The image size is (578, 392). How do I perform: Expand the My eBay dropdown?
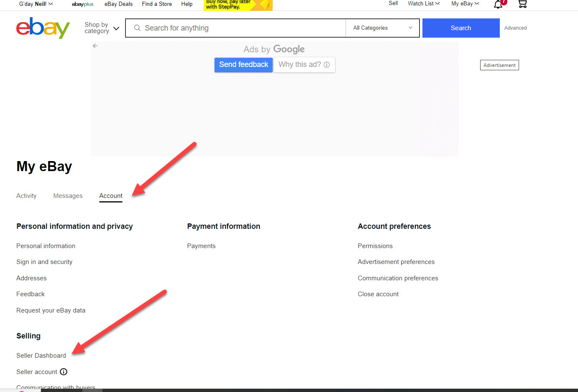465,3
